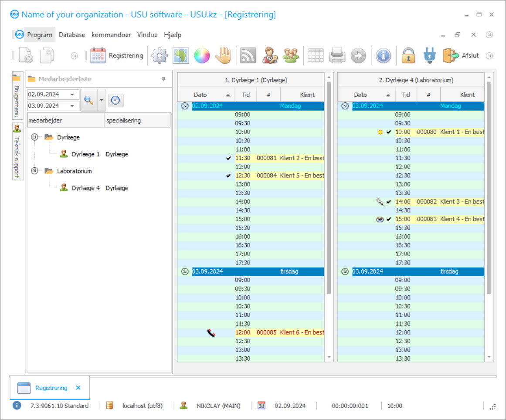Collapse 02.09.2024 group in Laboratorium schedule
Screen dimensions: 506x420
click(345, 106)
